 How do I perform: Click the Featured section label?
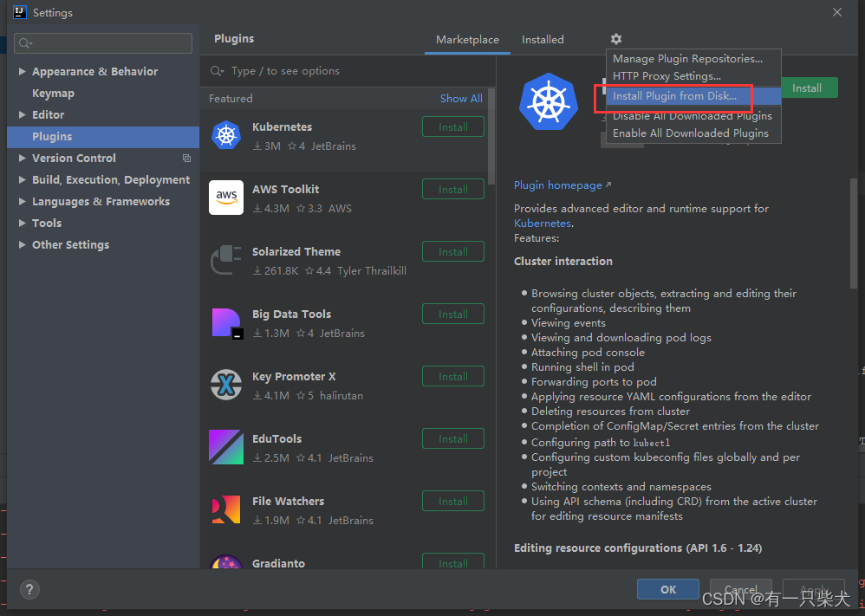pyautogui.click(x=231, y=98)
